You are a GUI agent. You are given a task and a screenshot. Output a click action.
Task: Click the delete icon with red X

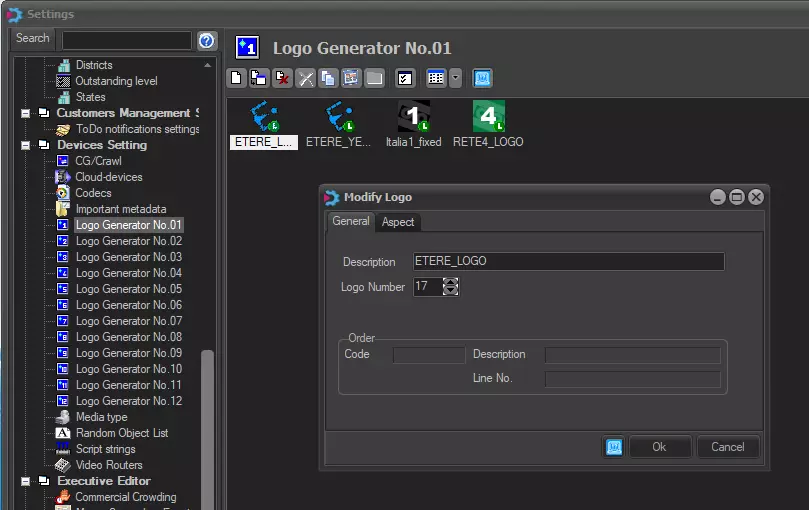[283, 78]
